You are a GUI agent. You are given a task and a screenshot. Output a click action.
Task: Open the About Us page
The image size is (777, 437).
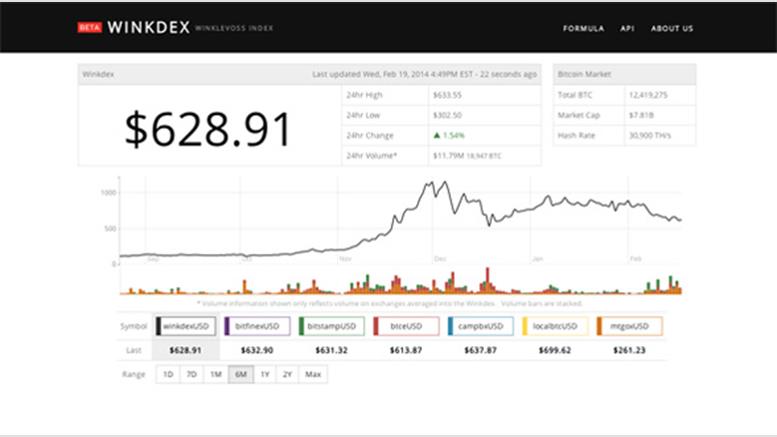coord(672,28)
